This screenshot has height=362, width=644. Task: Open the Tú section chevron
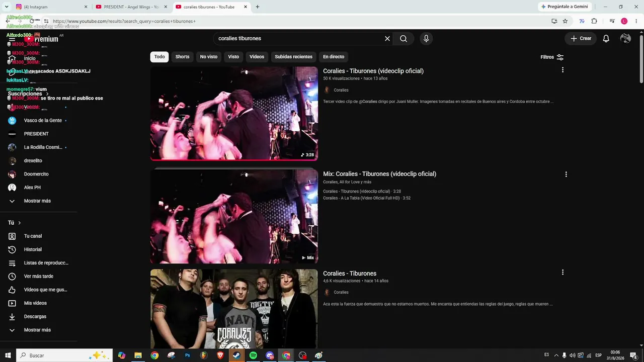[x=20, y=223]
